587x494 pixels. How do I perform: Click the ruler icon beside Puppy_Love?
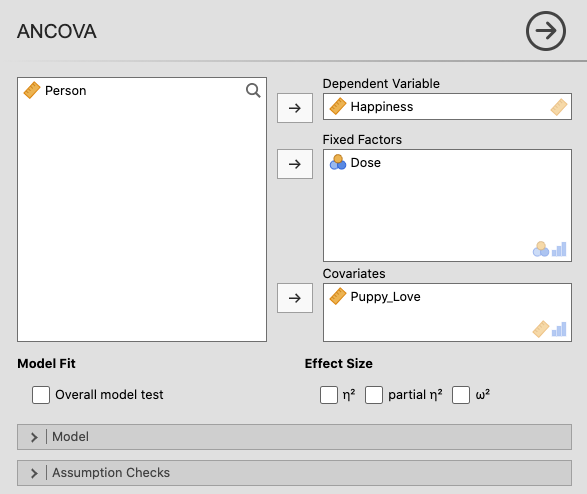pos(338,296)
